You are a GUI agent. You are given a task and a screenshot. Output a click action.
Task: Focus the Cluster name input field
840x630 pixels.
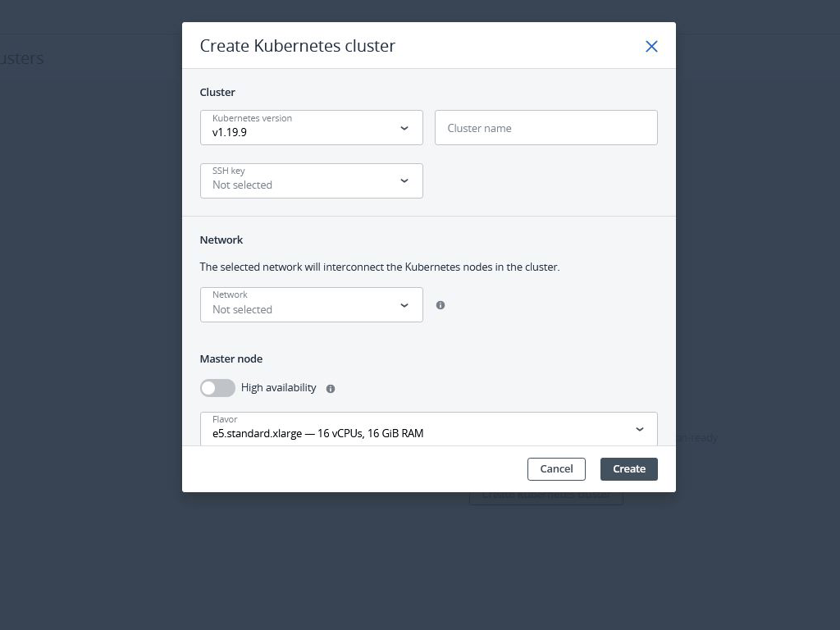(546, 128)
